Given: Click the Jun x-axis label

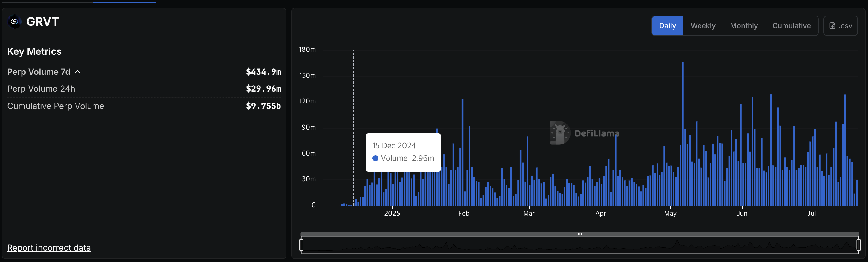Looking at the screenshot, I should tap(742, 213).
